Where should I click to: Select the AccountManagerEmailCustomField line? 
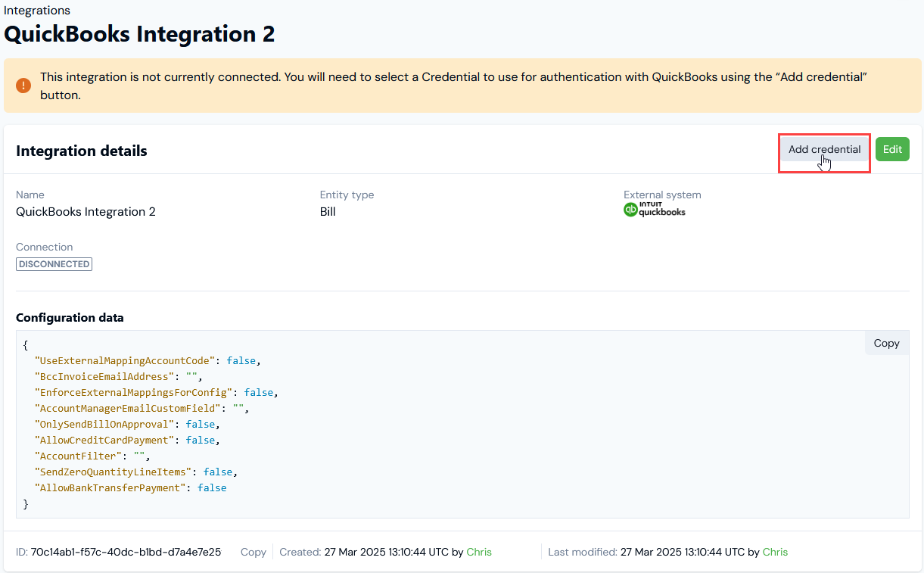point(142,409)
